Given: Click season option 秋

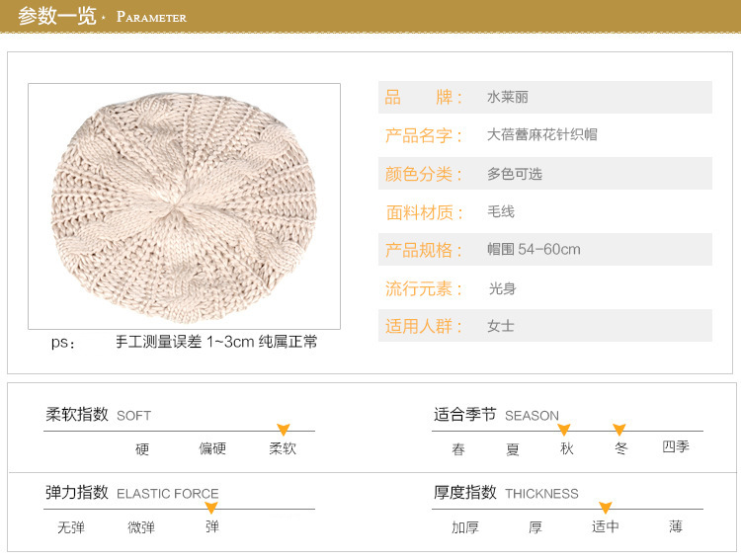Looking at the screenshot, I should click(567, 448).
